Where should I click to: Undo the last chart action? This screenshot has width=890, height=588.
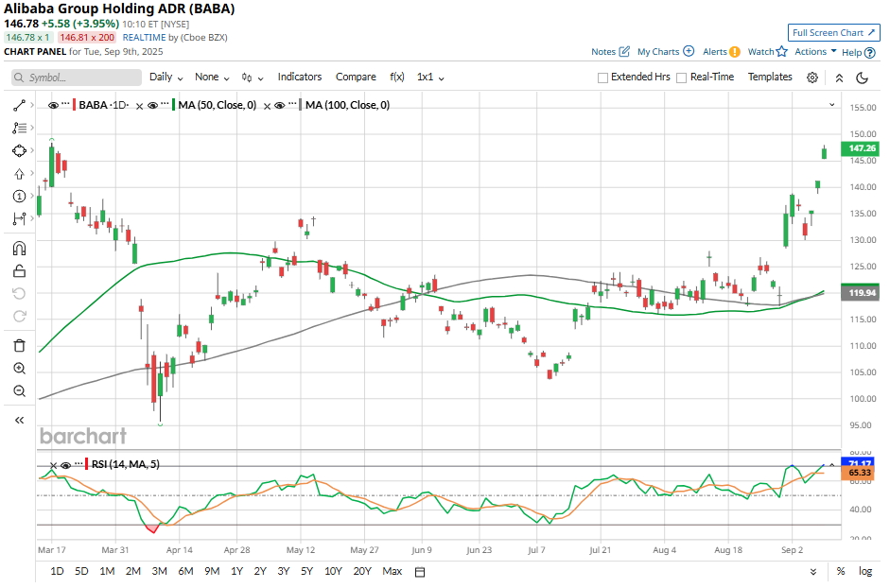tap(19, 293)
